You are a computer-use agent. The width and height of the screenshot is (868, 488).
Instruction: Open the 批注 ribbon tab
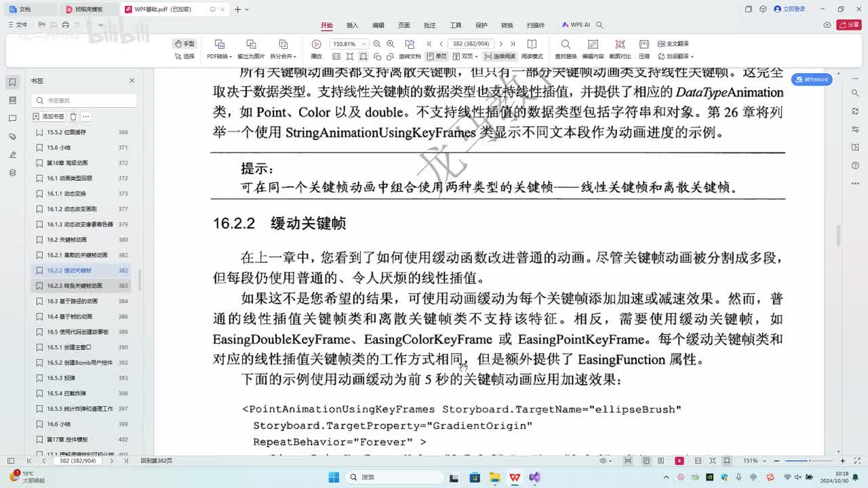[430, 25]
